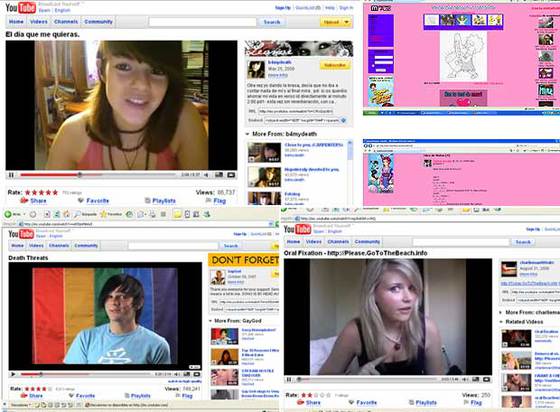Pause the "Oral Fixation" video
The height and width of the screenshot is (412, 560).
pyautogui.click(x=289, y=379)
